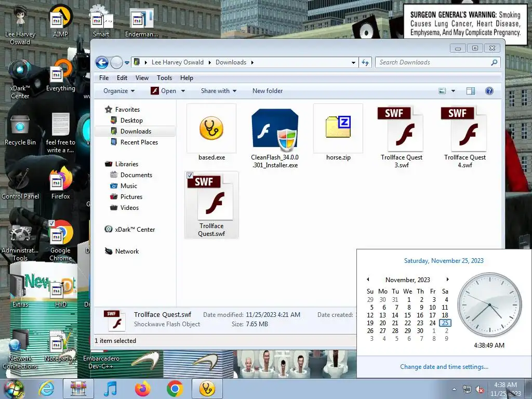The image size is (532, 399).
Task: Open recent locations dropdown arrow
Action: point(127,63)
